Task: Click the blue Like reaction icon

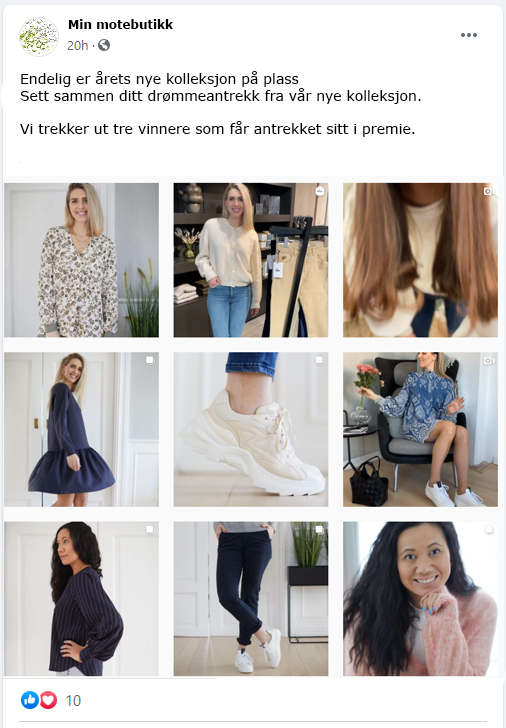Action: [30, 700]
